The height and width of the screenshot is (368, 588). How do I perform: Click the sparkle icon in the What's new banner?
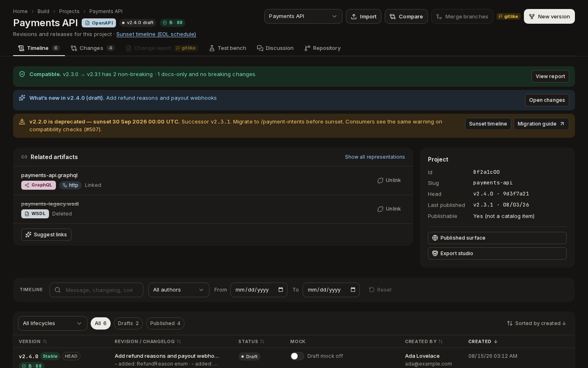[x=22, y=98]
